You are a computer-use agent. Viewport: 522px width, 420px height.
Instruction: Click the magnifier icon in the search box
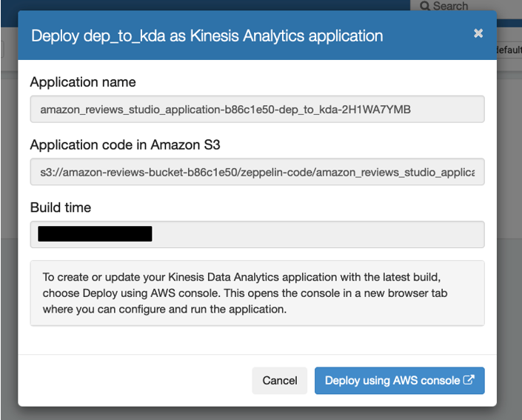point(425,6)
